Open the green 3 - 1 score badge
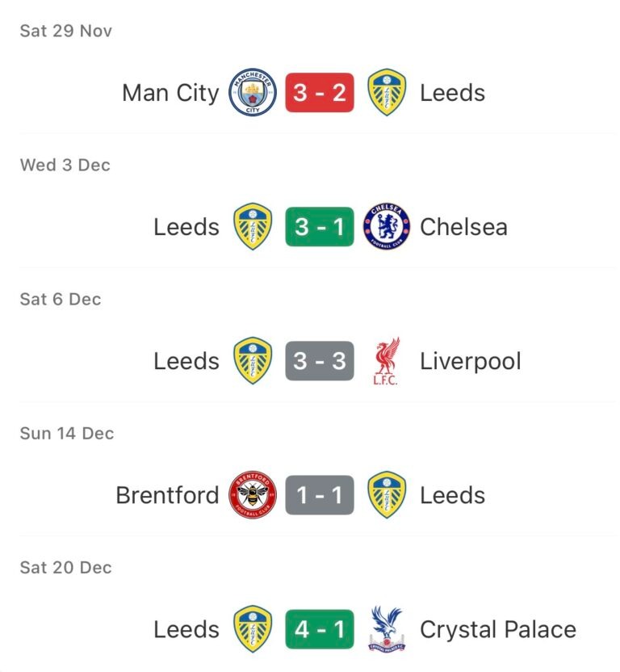The width and height of the screenshot is (620, 672). point(320,226)
